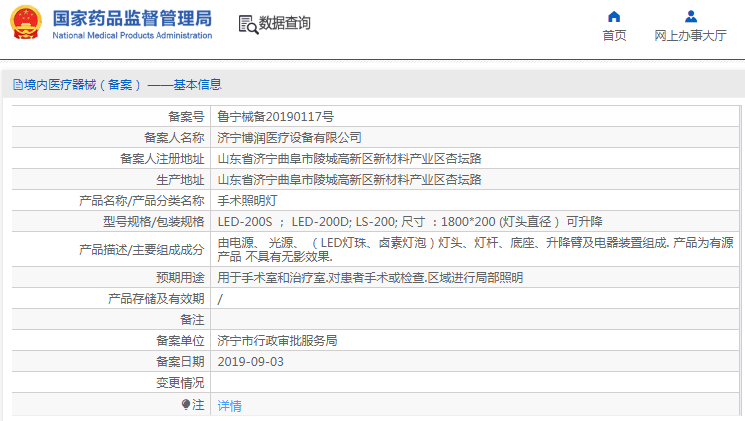
Task: Click the 国家药品监督管理局 site title
Action: tap(131, 18)
